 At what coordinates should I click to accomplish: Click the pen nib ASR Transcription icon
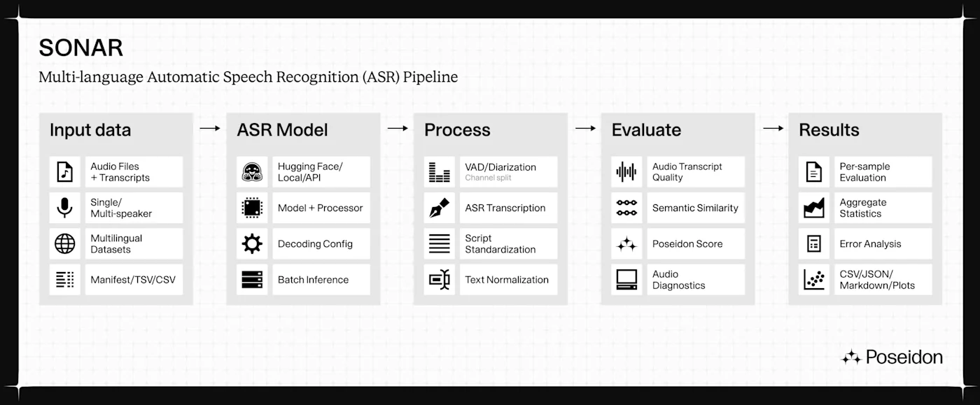point(440,208)
